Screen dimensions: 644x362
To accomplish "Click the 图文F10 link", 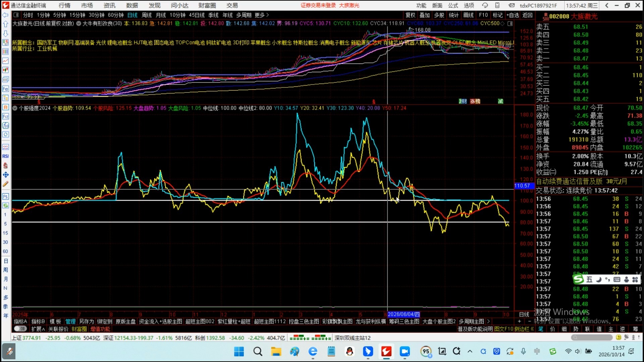I will coord(503,329).
